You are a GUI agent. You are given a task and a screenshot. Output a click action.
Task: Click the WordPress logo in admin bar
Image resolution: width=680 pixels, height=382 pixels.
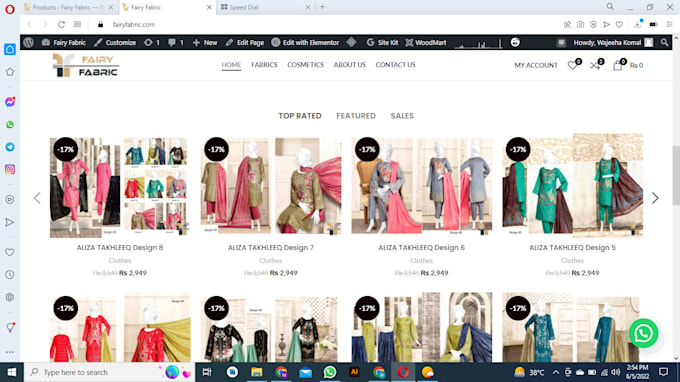tap(29, 42)
